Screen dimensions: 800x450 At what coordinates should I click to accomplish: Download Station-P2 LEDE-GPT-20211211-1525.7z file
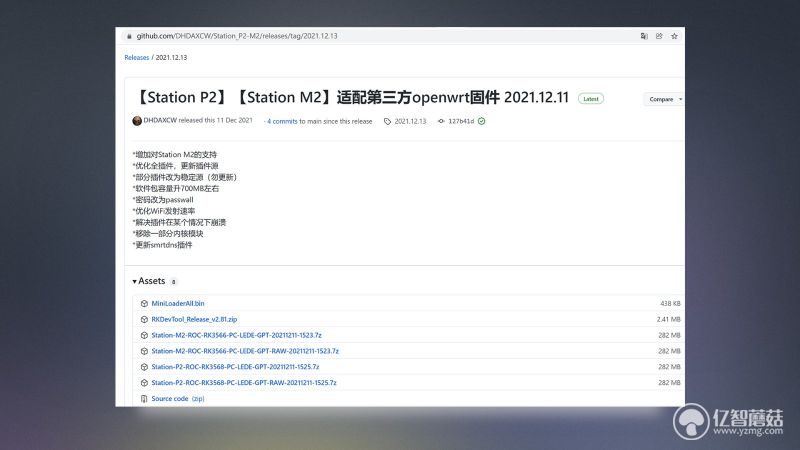[x=235, y=367]
